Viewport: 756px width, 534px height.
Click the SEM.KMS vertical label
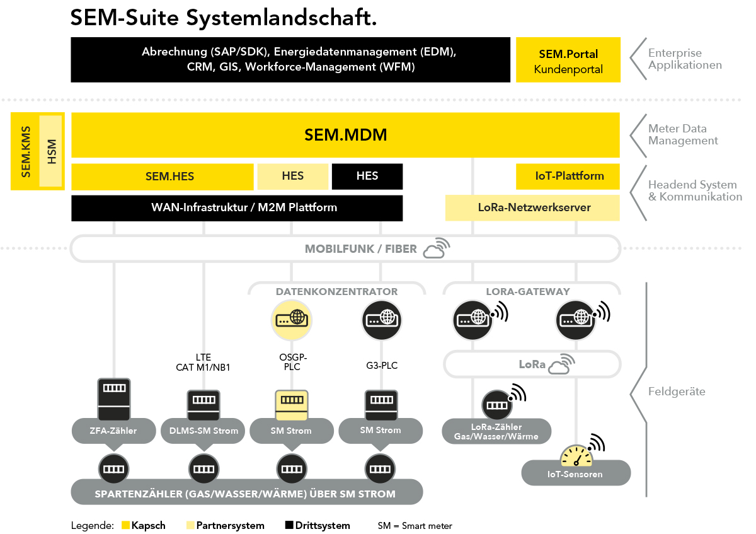tap(26, 151)
